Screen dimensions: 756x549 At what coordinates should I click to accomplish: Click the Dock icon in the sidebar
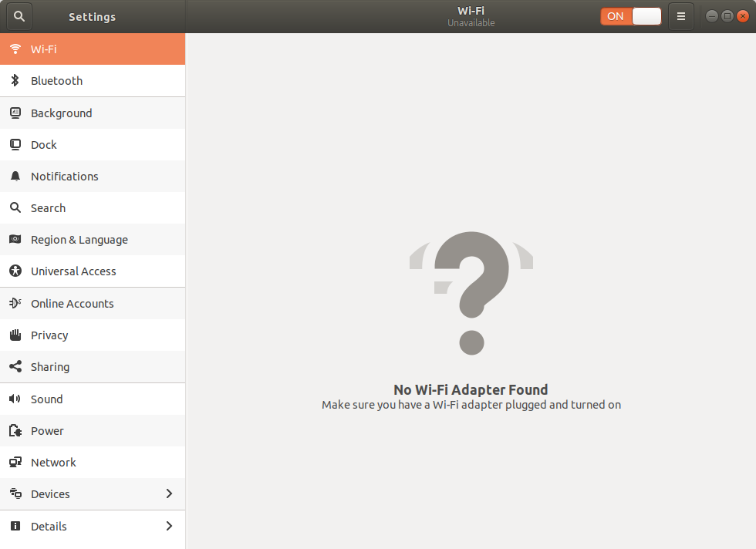15,145
